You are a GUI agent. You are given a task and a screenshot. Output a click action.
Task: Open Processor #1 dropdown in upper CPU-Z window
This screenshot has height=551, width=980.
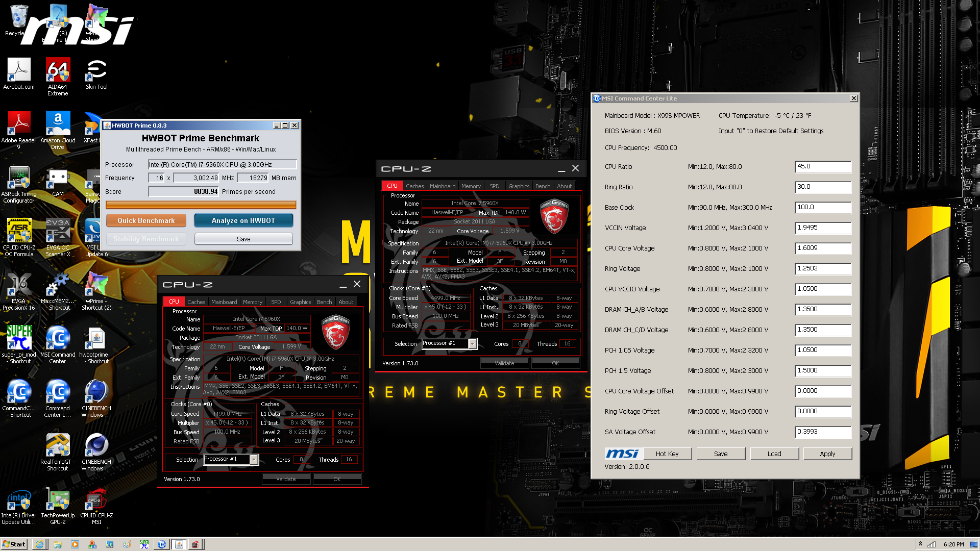click(x=472, y=344)
